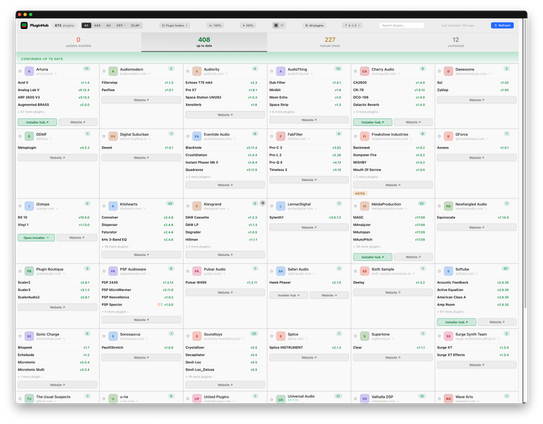Viewport: 543px width, 424px height.
Task: Star the Digital Suburban card
Action: (104, 136)
